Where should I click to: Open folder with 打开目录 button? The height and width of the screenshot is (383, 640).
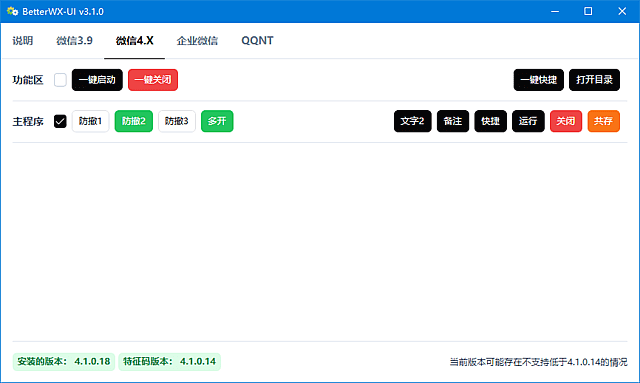click(x=594, y=80)
